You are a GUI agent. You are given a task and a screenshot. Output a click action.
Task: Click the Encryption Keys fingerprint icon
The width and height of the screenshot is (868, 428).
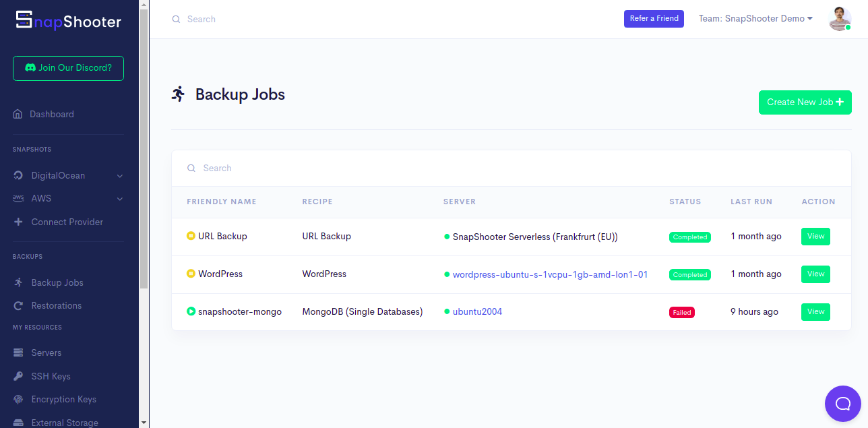(x=18, y=399)
